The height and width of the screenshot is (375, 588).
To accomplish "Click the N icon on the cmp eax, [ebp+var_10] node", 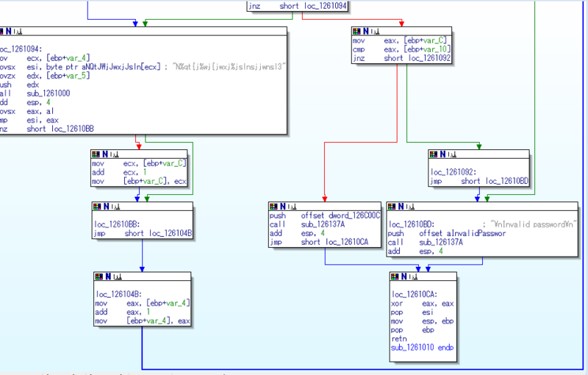I will 365,32.
